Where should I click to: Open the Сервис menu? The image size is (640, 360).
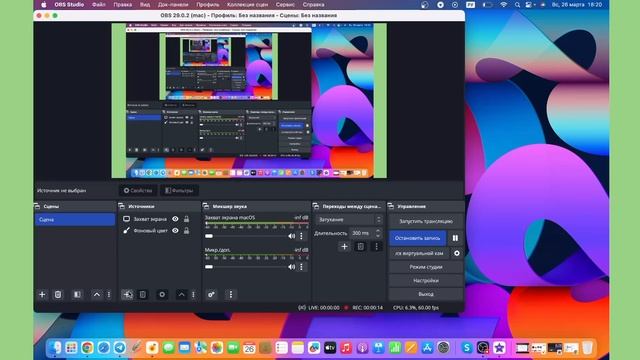coord(285,4)
